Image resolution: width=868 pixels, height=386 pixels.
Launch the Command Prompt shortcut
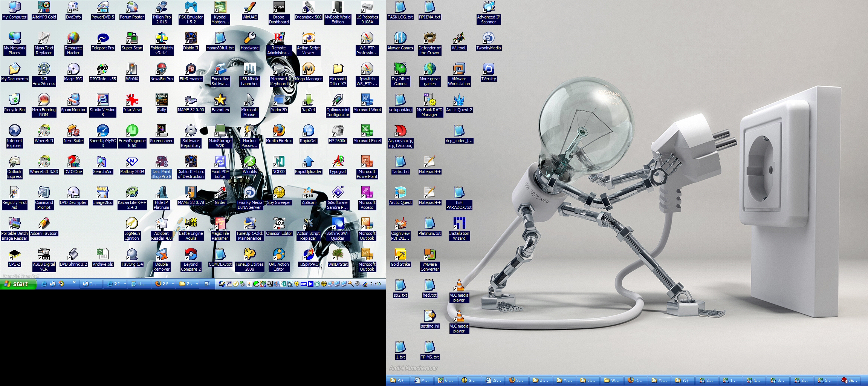coord(44,198)
